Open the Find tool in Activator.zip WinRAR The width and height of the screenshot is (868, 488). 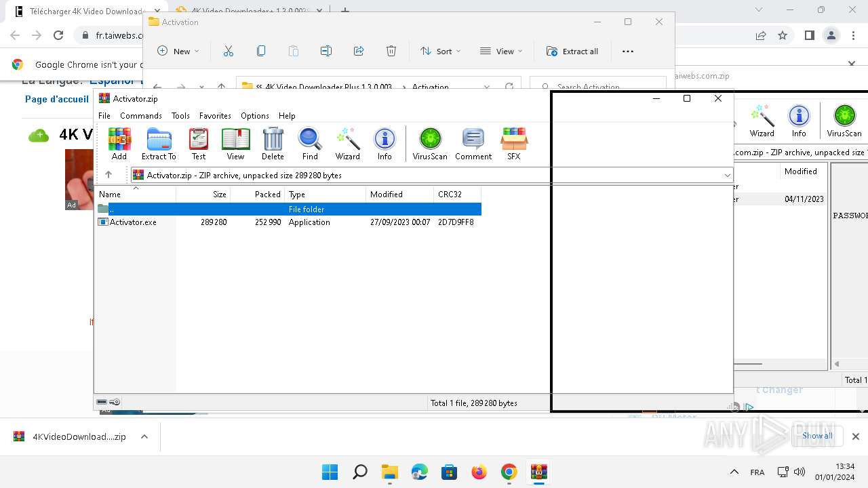pyautogui.click(x=310, y=144)
